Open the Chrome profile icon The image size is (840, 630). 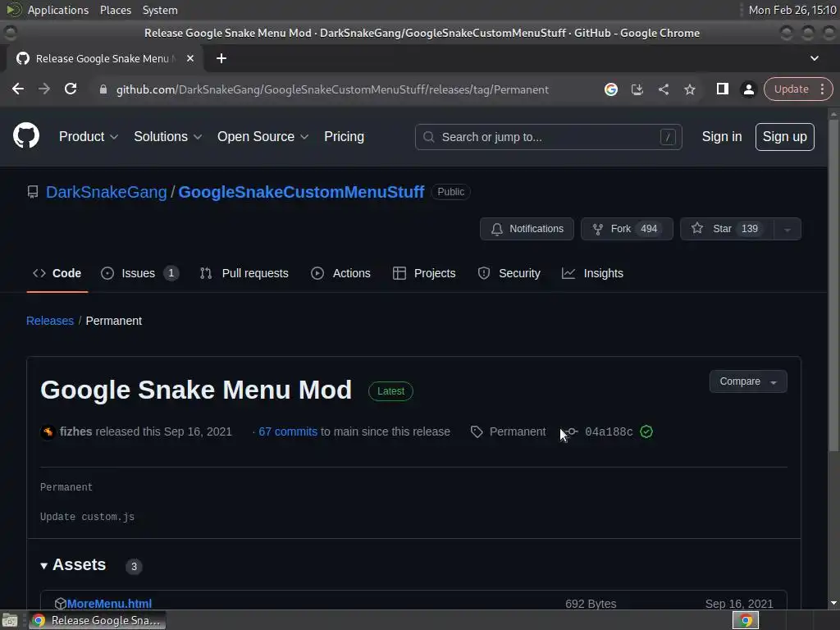[x=748, y=89]
